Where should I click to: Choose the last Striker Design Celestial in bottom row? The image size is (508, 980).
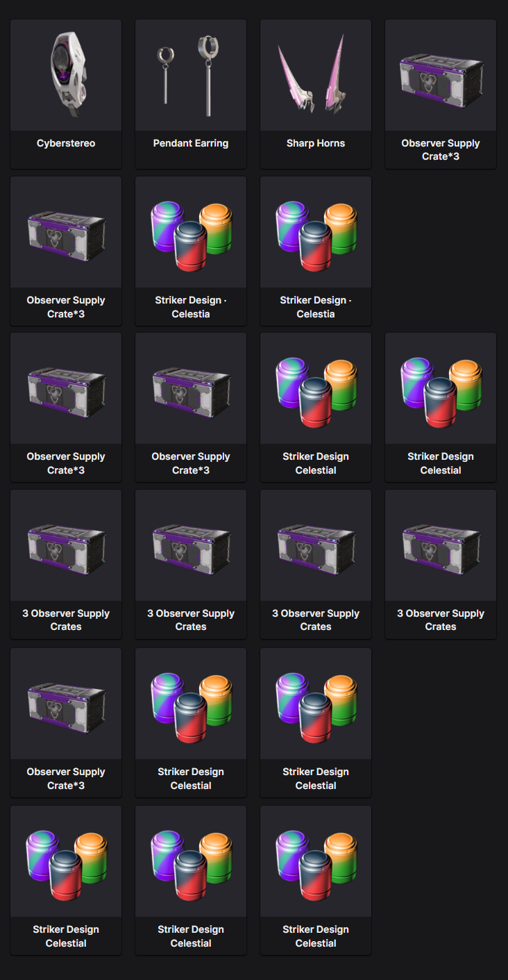(316, 880)
